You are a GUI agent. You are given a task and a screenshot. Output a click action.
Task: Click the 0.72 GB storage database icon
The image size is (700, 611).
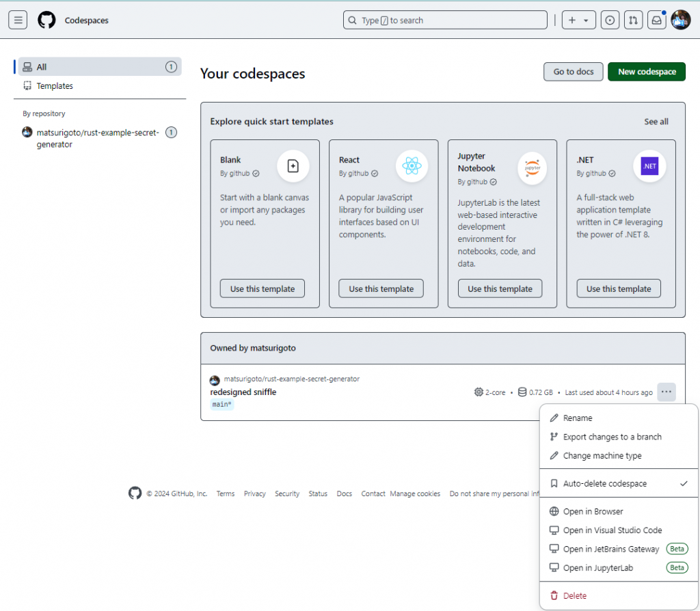click(522, 392)
